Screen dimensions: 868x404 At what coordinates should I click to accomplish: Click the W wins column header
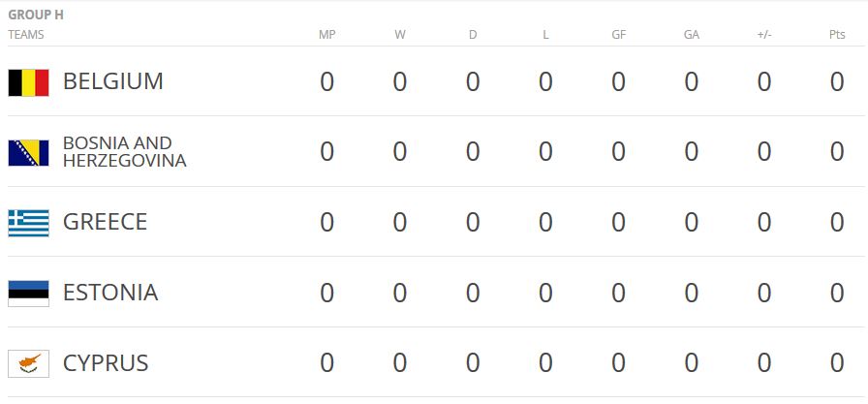click(400, 35)
